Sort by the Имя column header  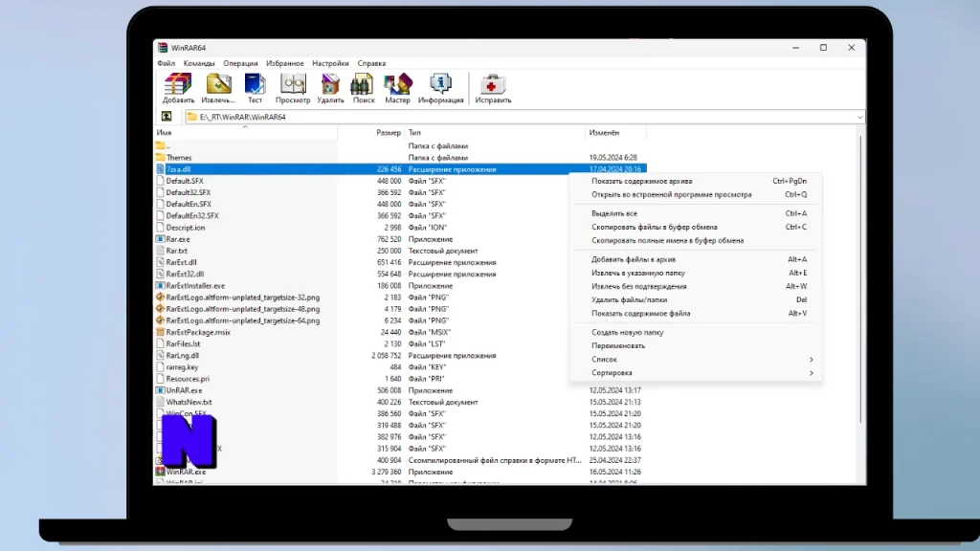coord(246,132)
